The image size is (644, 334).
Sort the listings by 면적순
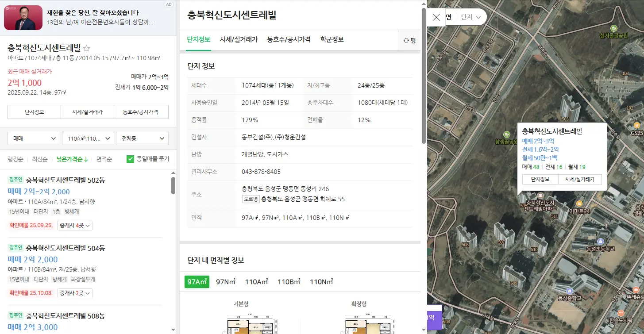[x=104, y=159]
